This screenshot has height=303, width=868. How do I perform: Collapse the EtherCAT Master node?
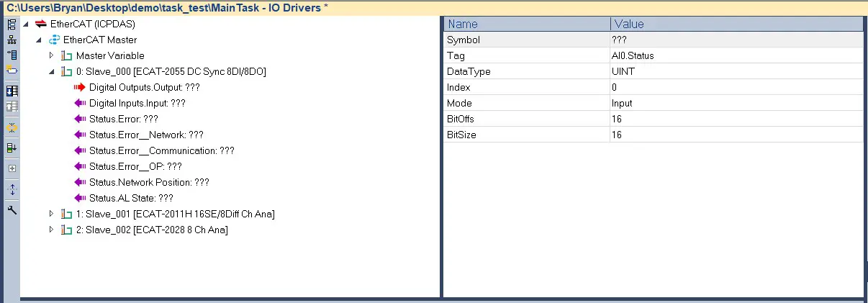39,40
